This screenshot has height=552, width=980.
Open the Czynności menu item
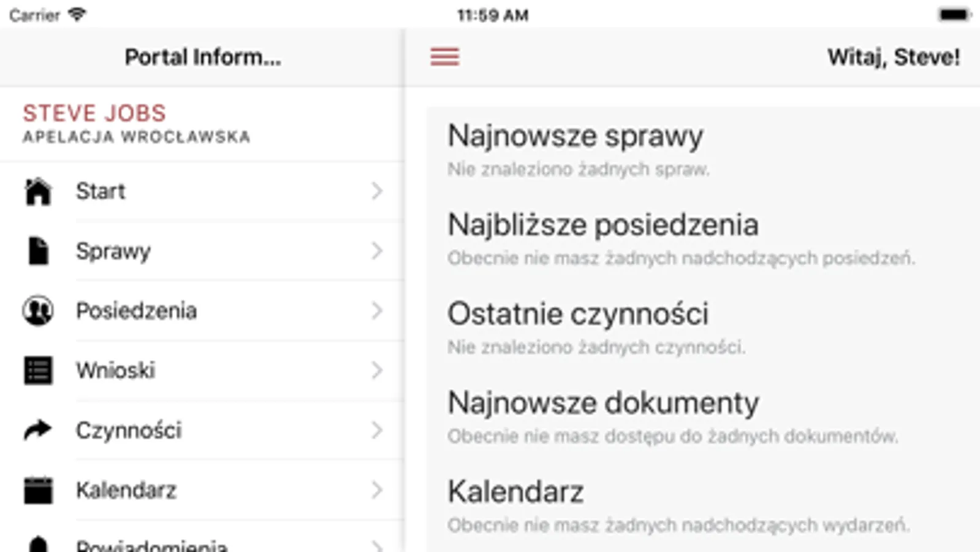pyautogui.click(x=129, y=430)
